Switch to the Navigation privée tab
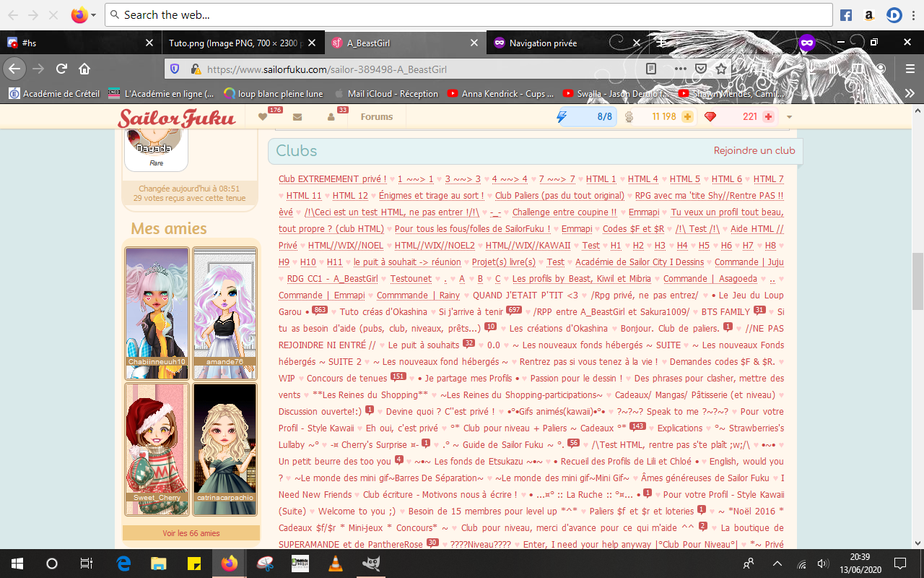924x578 pixels. click(567, 43)
